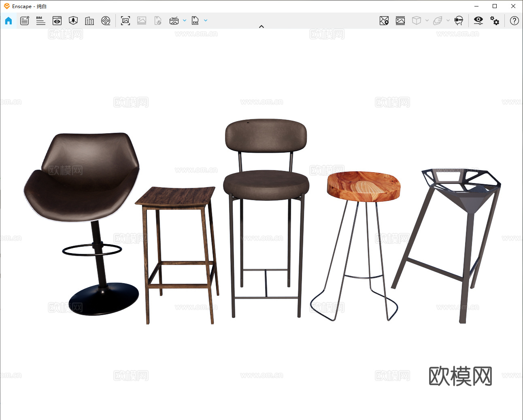Close the Enscape window

tap(513, 6)
